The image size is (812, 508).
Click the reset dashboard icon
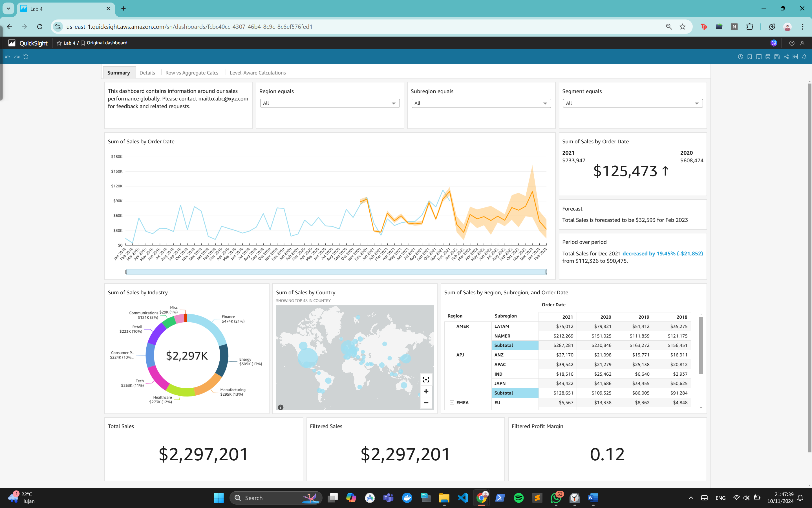(x=26, y=57)
